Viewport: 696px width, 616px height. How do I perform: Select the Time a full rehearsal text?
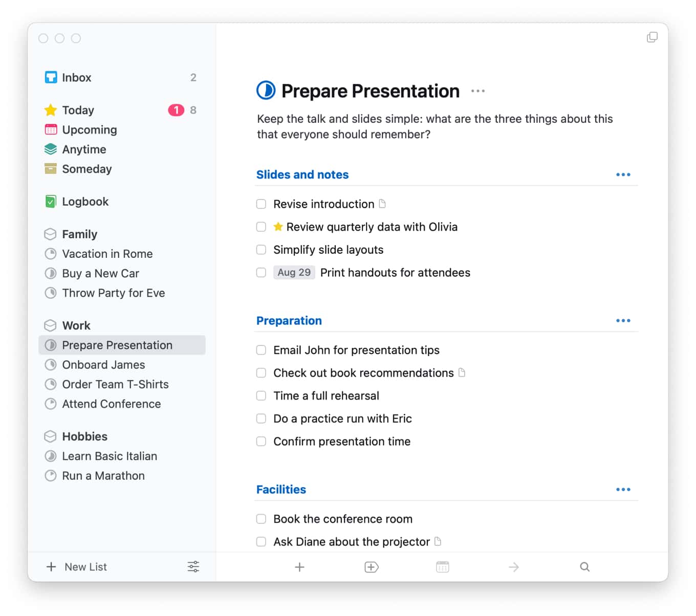tap(327, 396)
